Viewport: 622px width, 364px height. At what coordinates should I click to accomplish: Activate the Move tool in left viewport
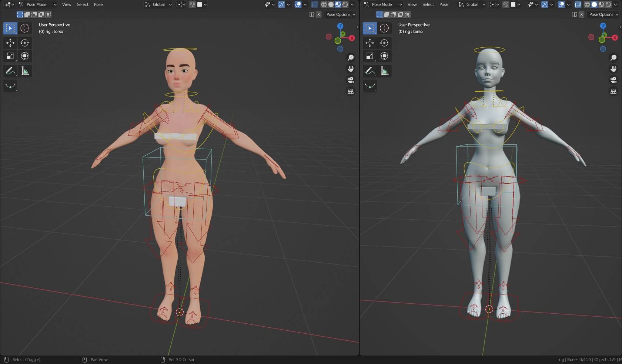10,43
